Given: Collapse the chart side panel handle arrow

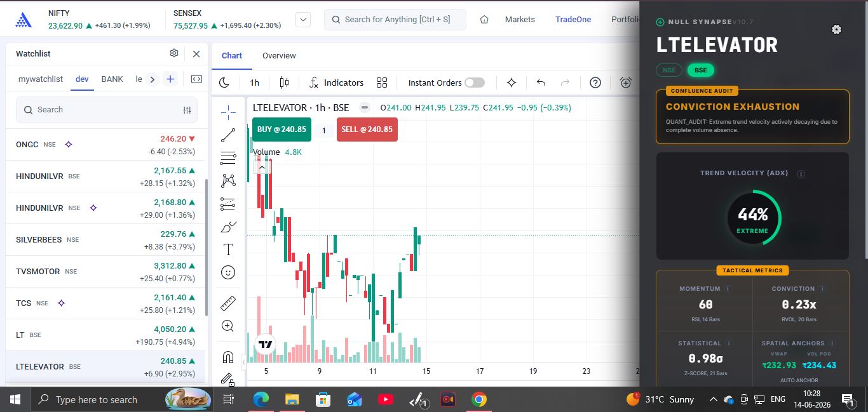Looking at the screenshot, I should point(245,363).
